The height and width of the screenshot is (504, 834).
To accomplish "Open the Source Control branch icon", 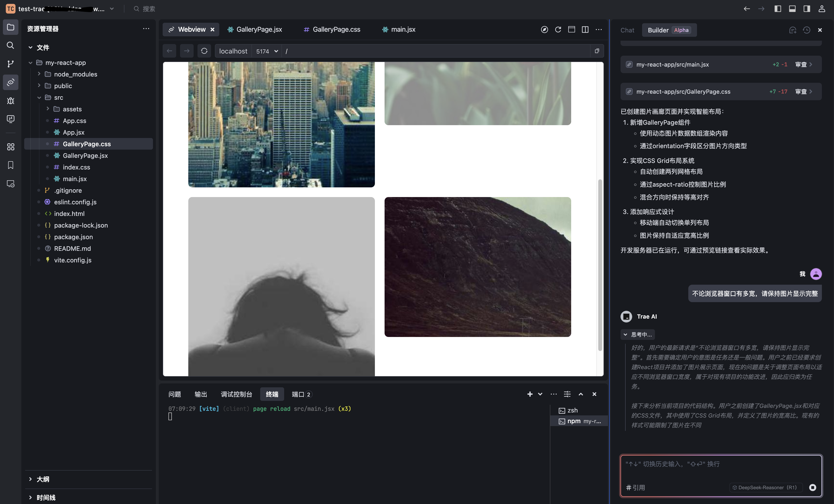I will 10,64.
